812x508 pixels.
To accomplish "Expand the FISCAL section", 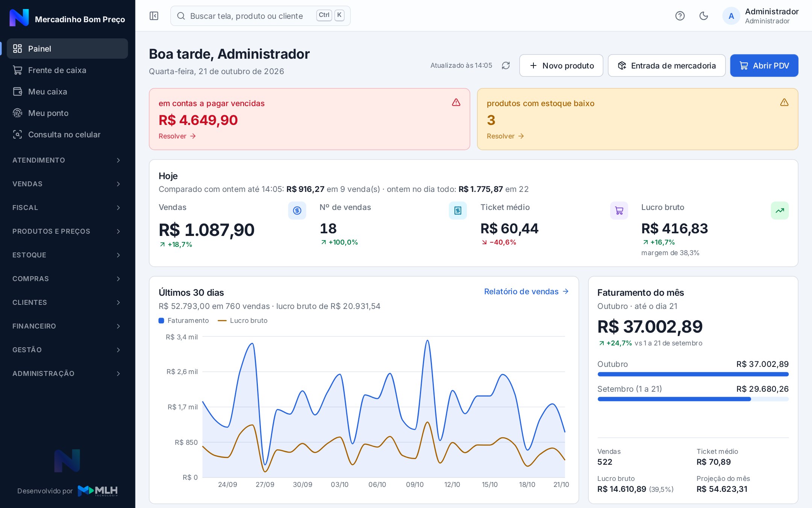I will (x=67, y=208).
